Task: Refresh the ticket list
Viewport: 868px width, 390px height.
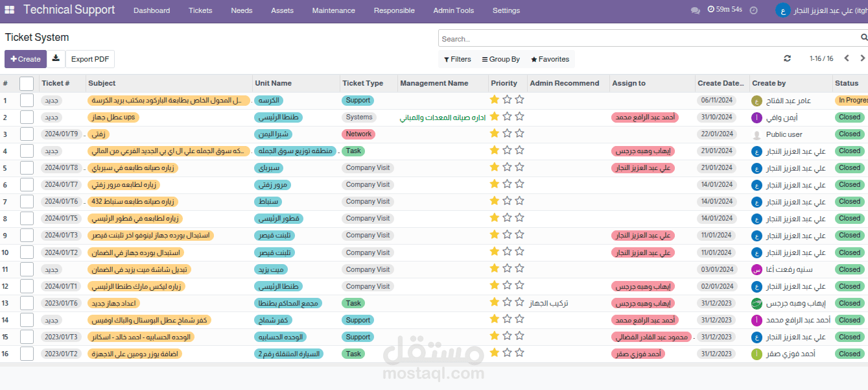Action: [787, 58]
